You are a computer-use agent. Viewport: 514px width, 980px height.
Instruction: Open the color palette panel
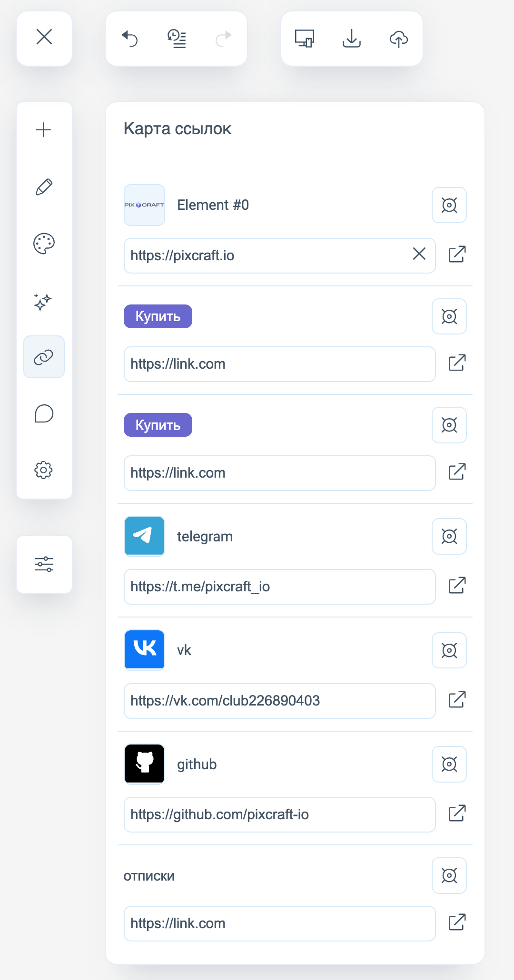click(x=44, y=244)
